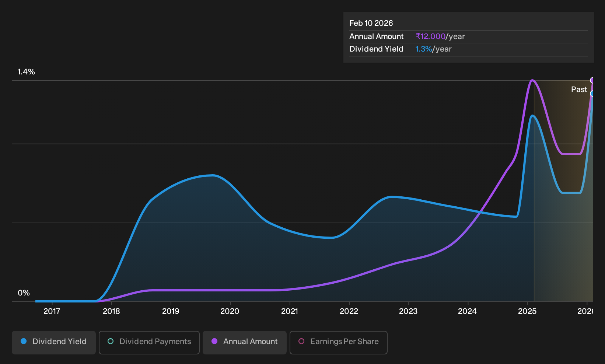Click the purple data point marker at chart end
Screen dimensions: 605x364
(592, 80)
